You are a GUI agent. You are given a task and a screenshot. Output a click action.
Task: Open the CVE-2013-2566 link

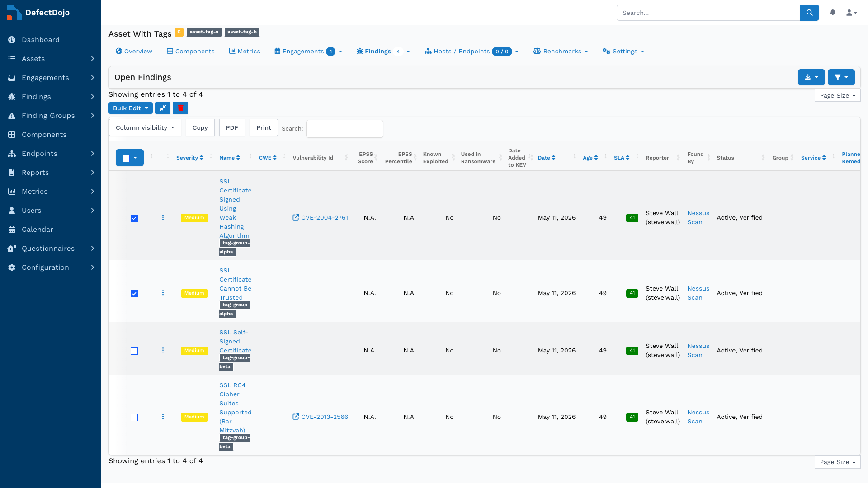(x=325, y=417)
